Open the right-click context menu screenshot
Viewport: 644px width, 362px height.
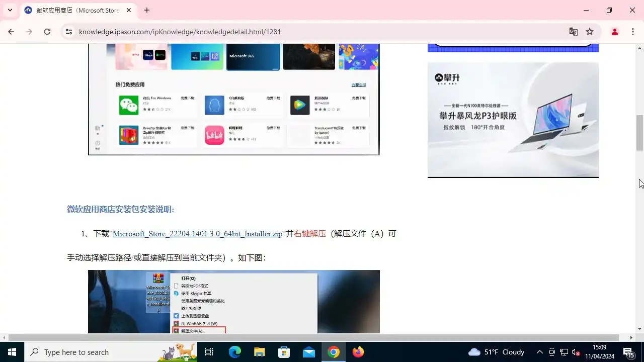(x=234, y=302)
